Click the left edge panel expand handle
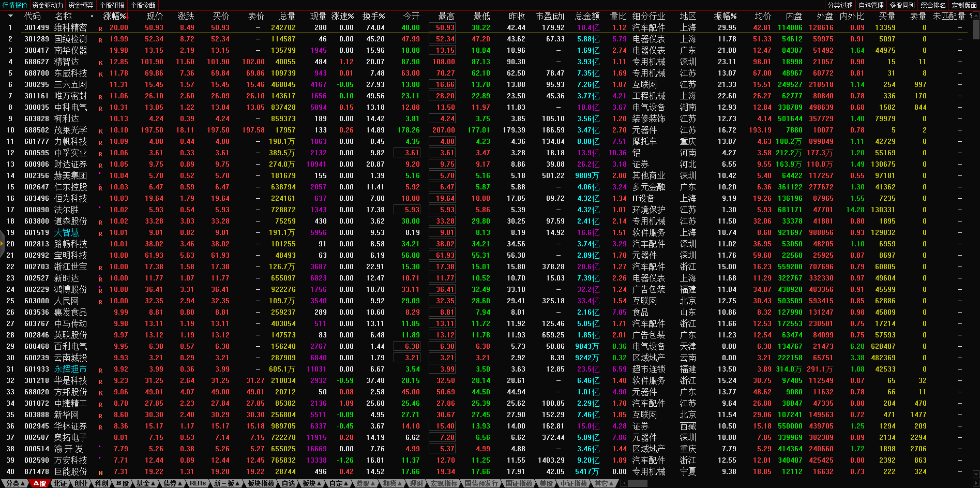The image size is (980, 488). [x=2, y=244]
